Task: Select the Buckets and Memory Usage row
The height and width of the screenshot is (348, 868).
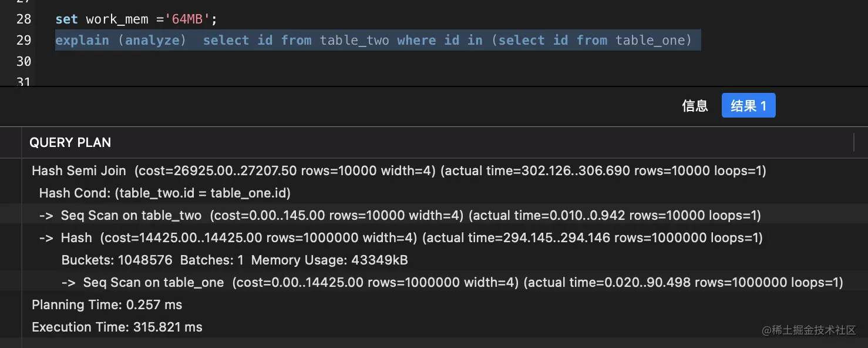Action: [234, 260]
